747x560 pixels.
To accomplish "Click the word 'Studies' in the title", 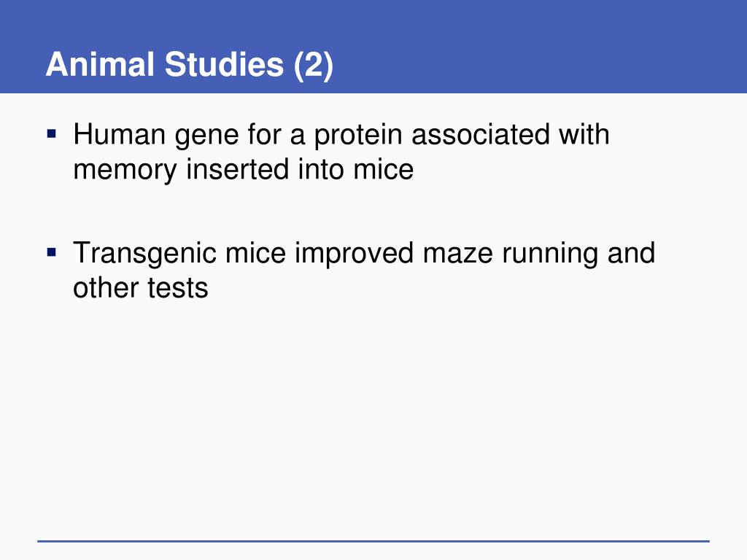I will click(x=224, y=64).
